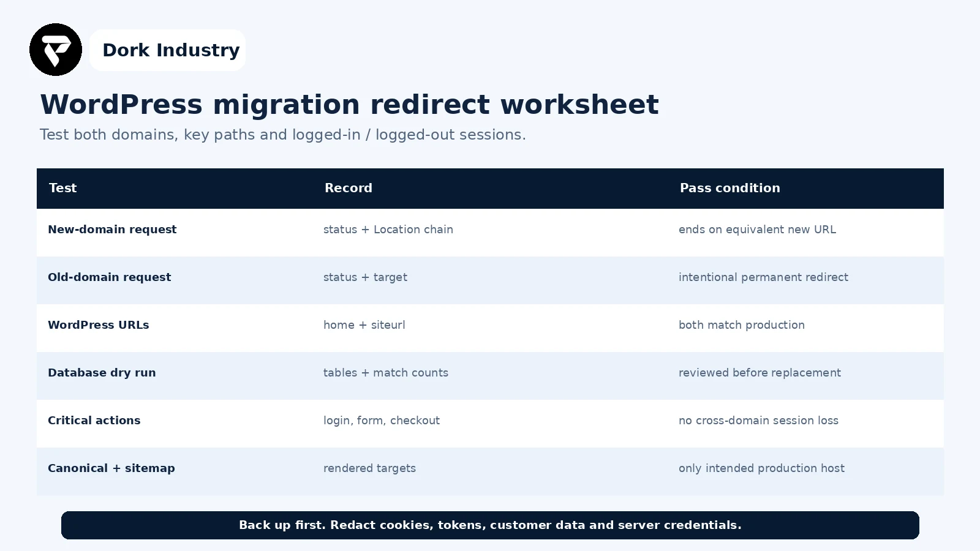Click the status + target cell

tap(365, 277)
